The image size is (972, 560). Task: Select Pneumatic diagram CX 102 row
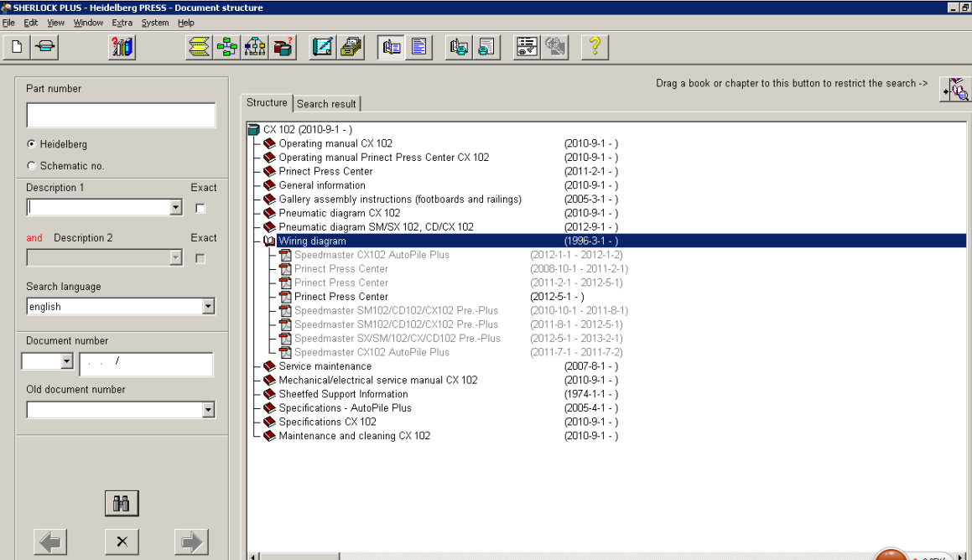[x=339, y=213]
